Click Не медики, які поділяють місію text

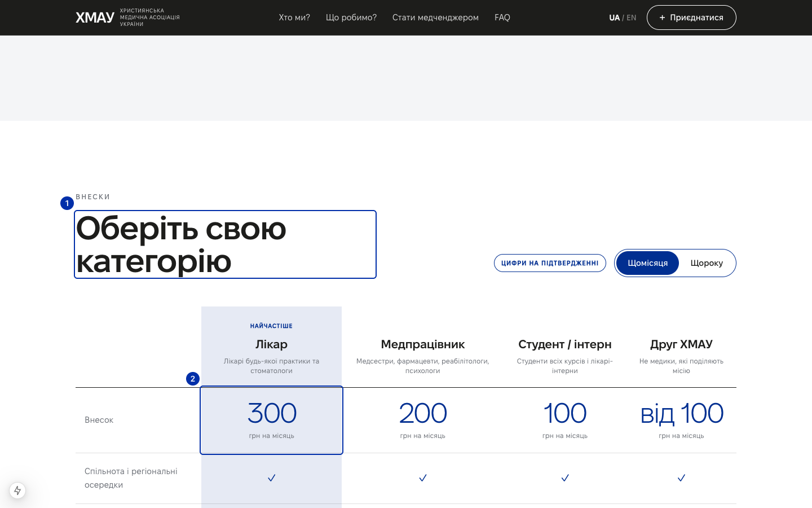click(x=681, y=366)
